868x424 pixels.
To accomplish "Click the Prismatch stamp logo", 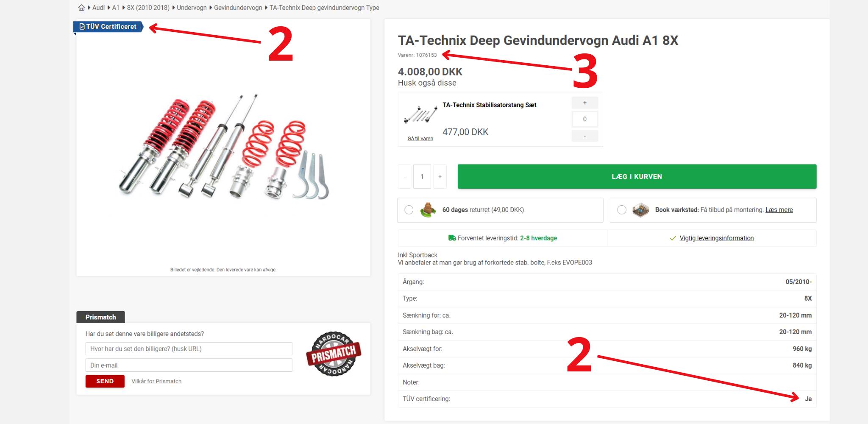I will pyautogui.click(x=334, y=354).
